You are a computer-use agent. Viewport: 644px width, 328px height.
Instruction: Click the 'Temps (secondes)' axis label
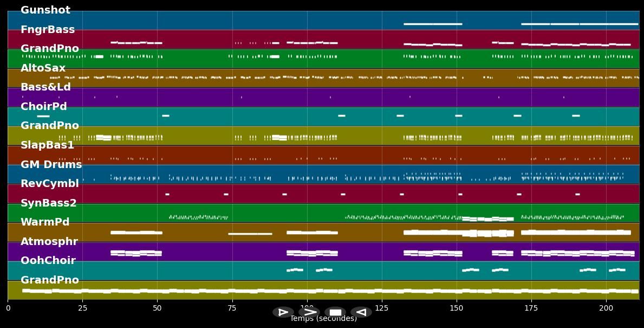point(323,319)
